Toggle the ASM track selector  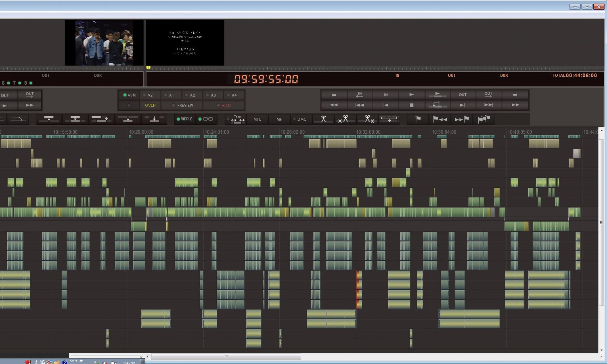[130, 95]
